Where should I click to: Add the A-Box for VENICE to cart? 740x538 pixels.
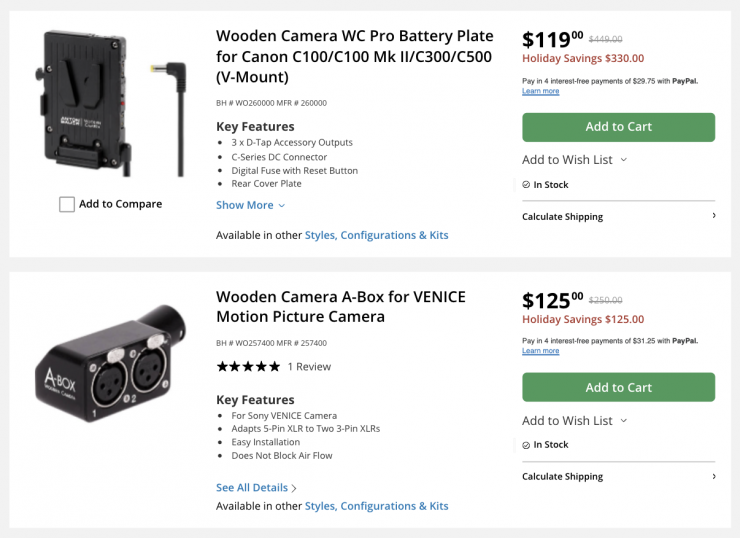[618, 387]
